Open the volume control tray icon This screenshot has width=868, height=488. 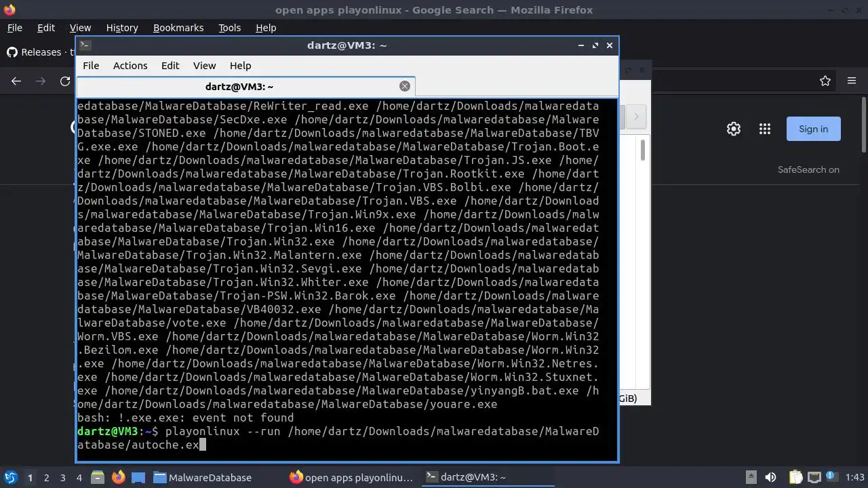770,477
